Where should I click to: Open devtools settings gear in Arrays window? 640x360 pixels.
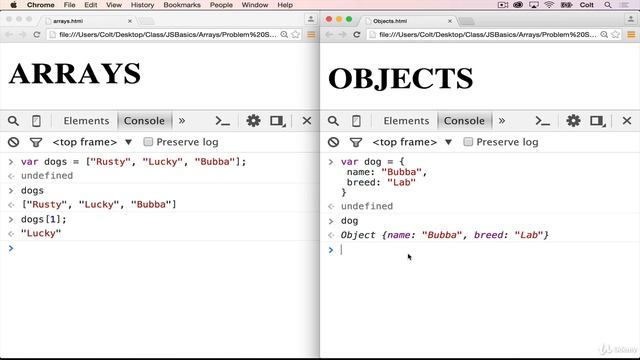pyautogui.click(x=253, y=121)
